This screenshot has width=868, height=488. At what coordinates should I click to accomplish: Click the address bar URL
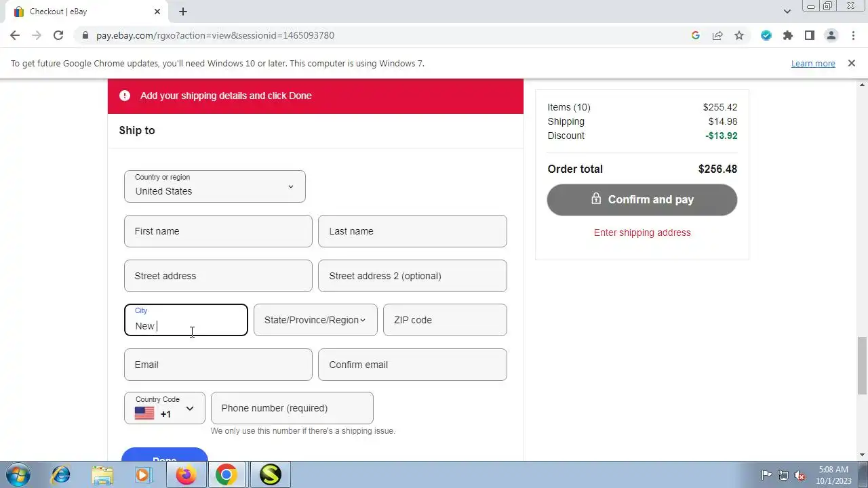click(x=215, y=35)
